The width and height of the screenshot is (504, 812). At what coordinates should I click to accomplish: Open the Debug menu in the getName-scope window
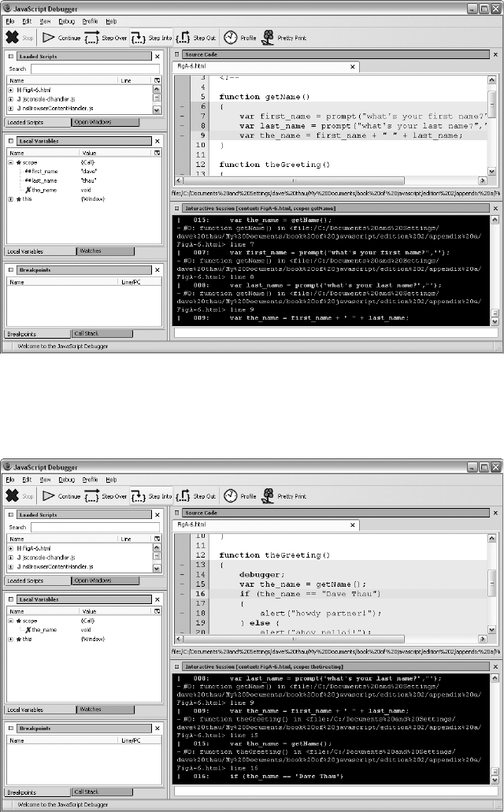pos(66,21)
